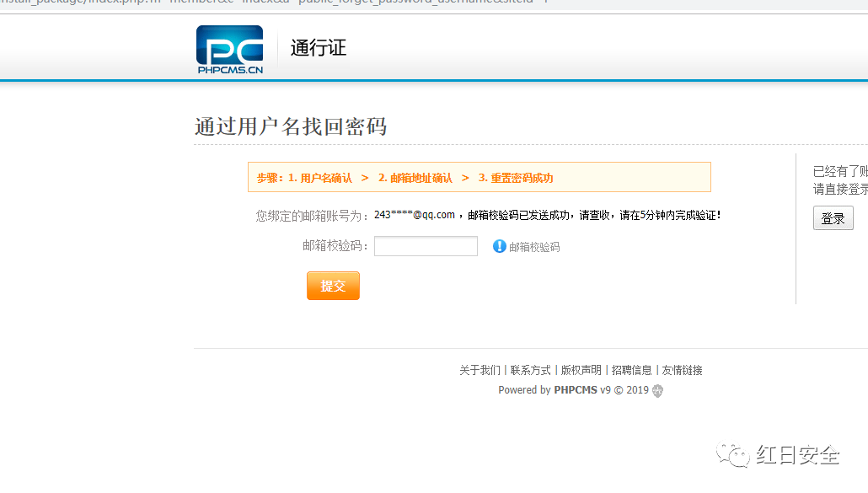This screenshot has width=868, height=493.
Task: Click the 登录 button on the right
Action: point(833,218)
